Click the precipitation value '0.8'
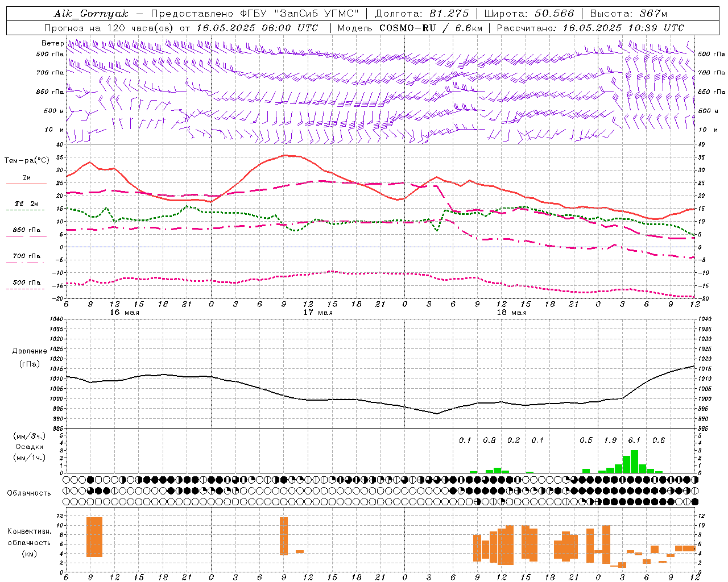728x582 pixels. coord(489,440)
